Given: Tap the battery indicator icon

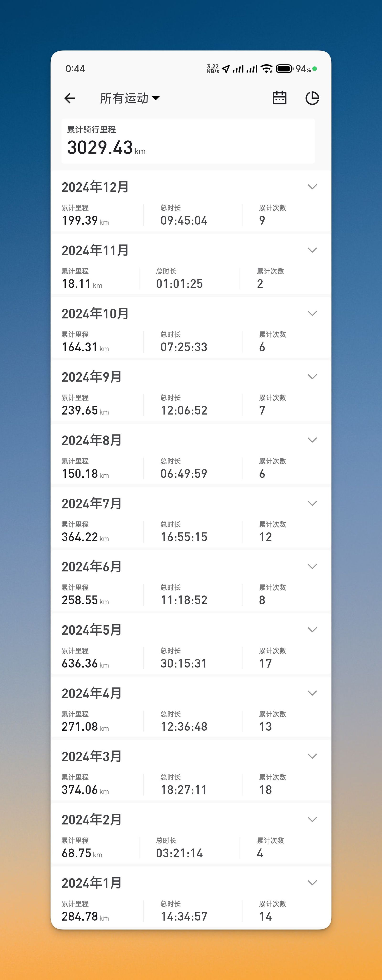Looking at the screenshot, I should click(284, 69).
